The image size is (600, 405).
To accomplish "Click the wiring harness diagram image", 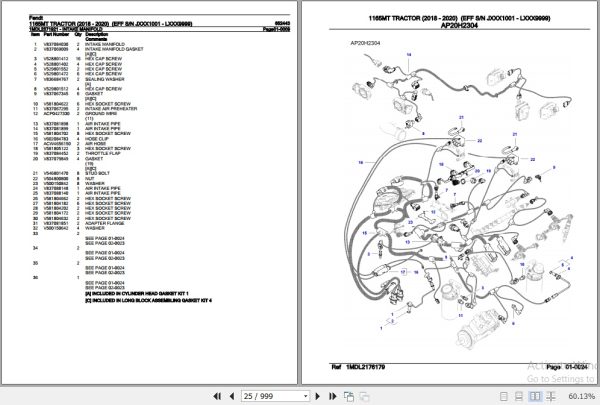I will [459, 199].
